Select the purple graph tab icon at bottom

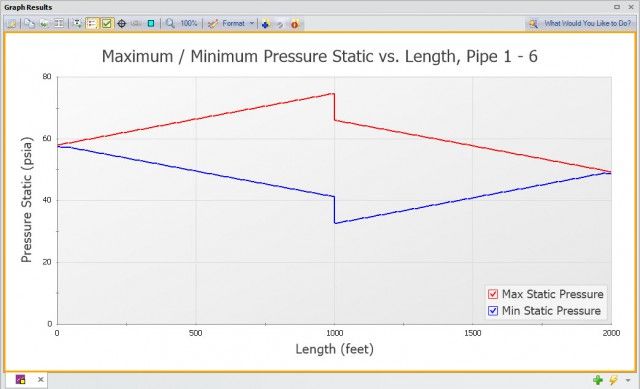click(x=20, y=379)
